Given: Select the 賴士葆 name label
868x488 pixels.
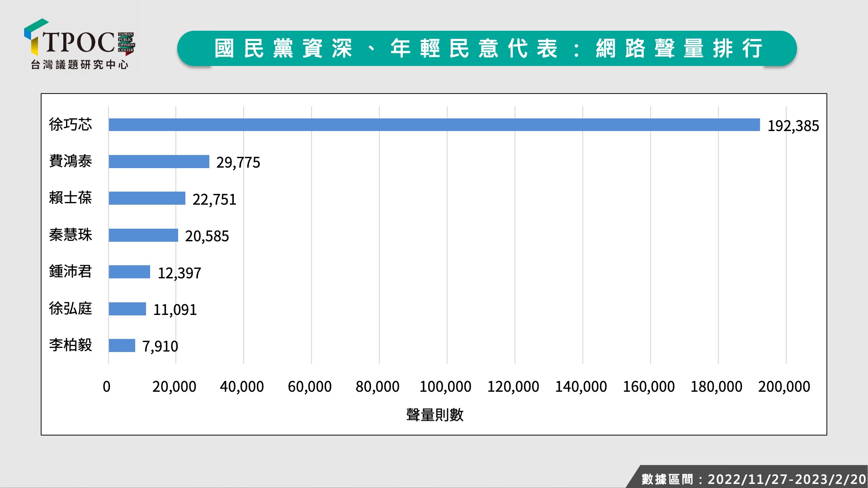Looking at the screenshot, I should [71, 198].
